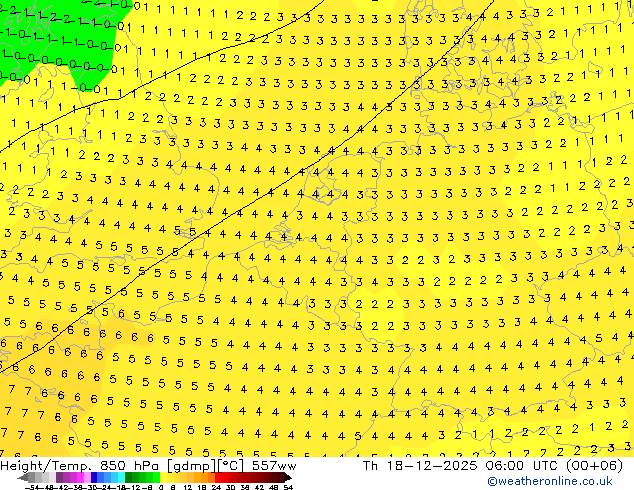Pick the cyan swatch in the color legend
This screenshot has height=490, width=634.
[x=121, y=477]
